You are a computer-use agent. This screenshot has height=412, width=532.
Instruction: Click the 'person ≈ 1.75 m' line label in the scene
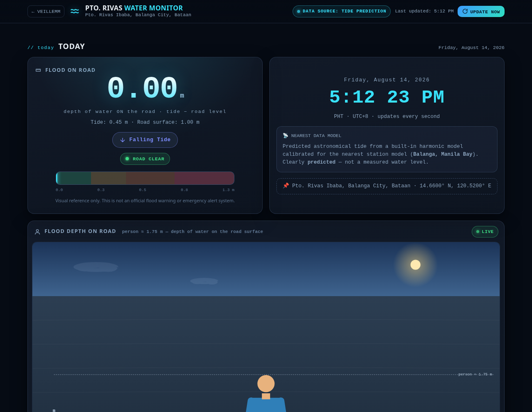[x=475, y=374]
